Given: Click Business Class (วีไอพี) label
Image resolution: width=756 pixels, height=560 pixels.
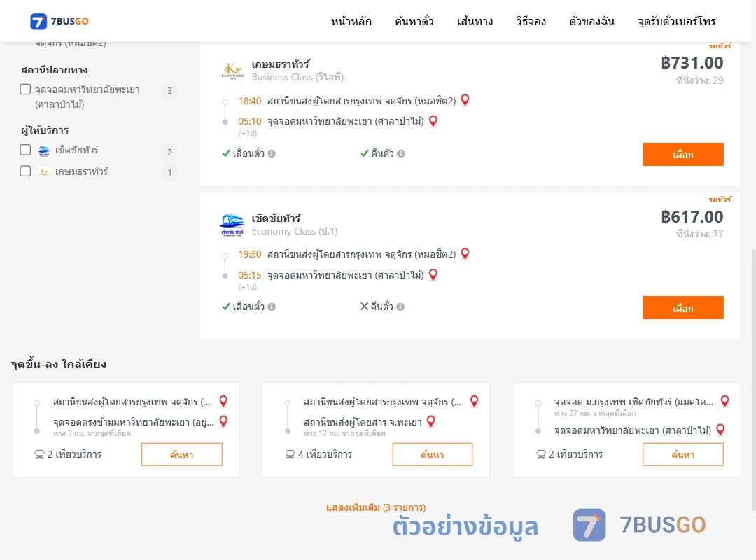Looking at the screenshot, I should [x=297, y=77].
